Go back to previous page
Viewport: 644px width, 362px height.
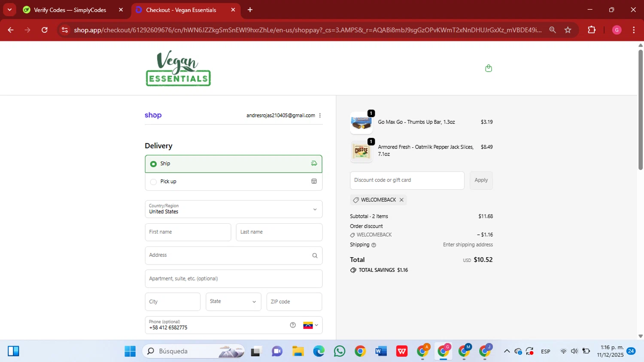pos(11,30)
